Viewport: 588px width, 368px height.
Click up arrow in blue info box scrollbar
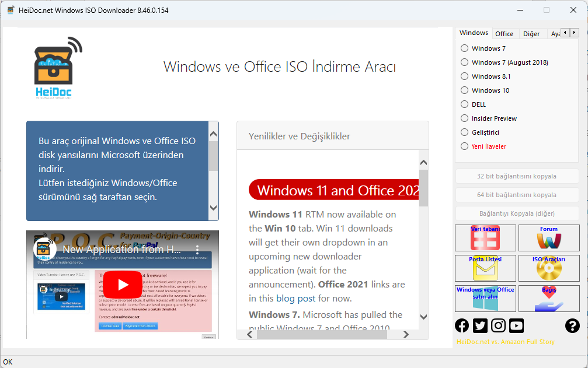213,134
